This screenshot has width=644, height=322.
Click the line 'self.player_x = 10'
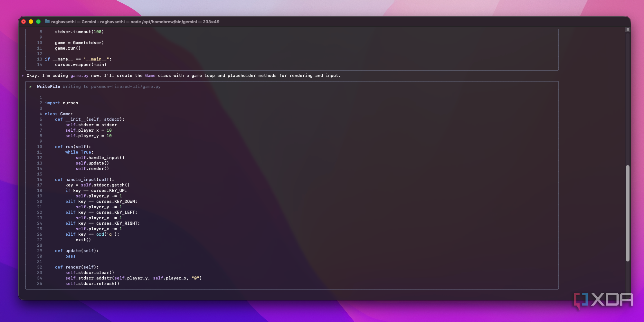[x=89, y=130]
